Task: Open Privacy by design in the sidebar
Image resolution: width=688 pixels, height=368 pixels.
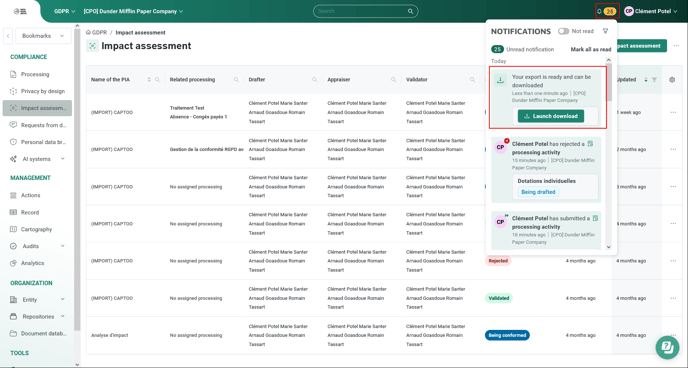Action: click(x=37, y=91)
